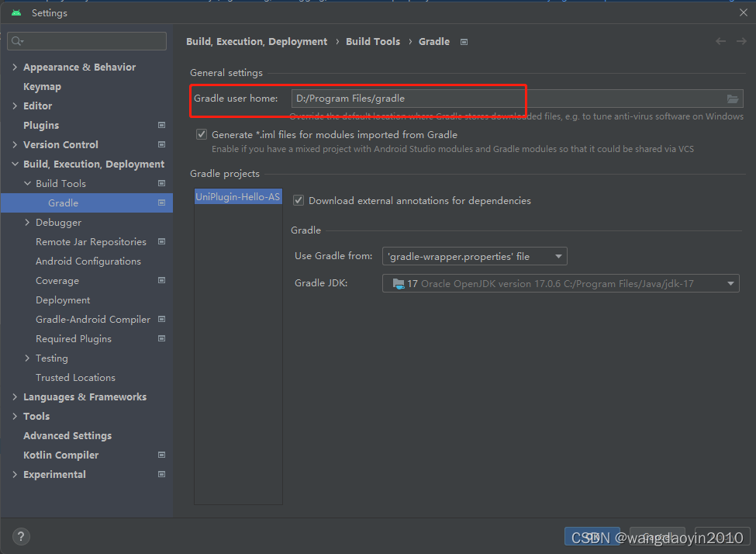Image resolution: width=756 pixels, height=554 pixels.
Task: Click the search magnifier icon in settings search
Action: 17,41
